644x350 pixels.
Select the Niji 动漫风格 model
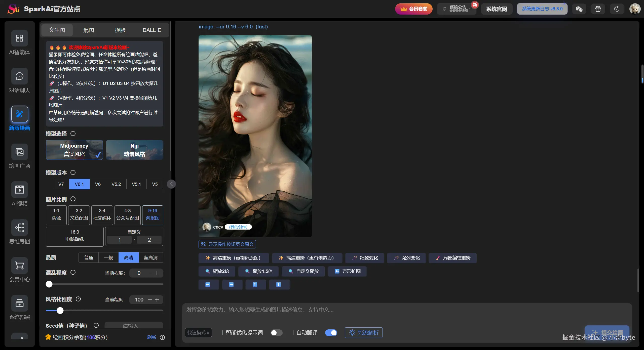point(134,150)
